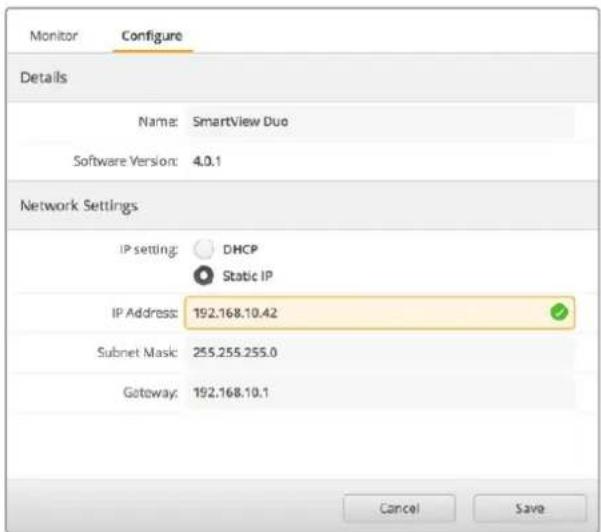Click the IP Address input field
Screen dimensions: 601x532
(379, 313)
